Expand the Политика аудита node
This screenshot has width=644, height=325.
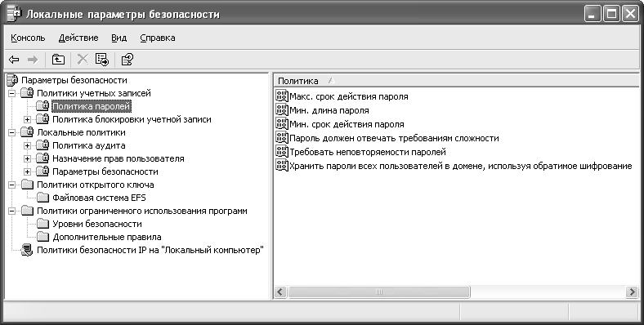(27, 146)
